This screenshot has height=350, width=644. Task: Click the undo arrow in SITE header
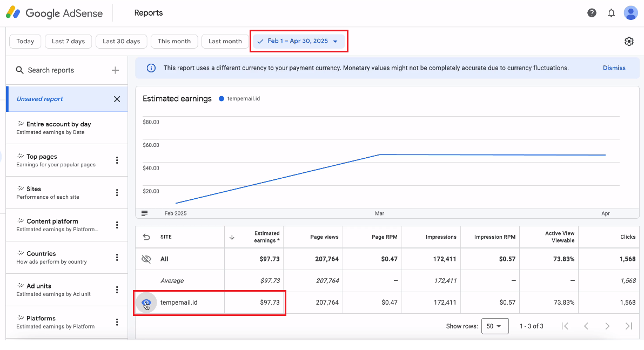pyautogui.click(x=146, y=237)
